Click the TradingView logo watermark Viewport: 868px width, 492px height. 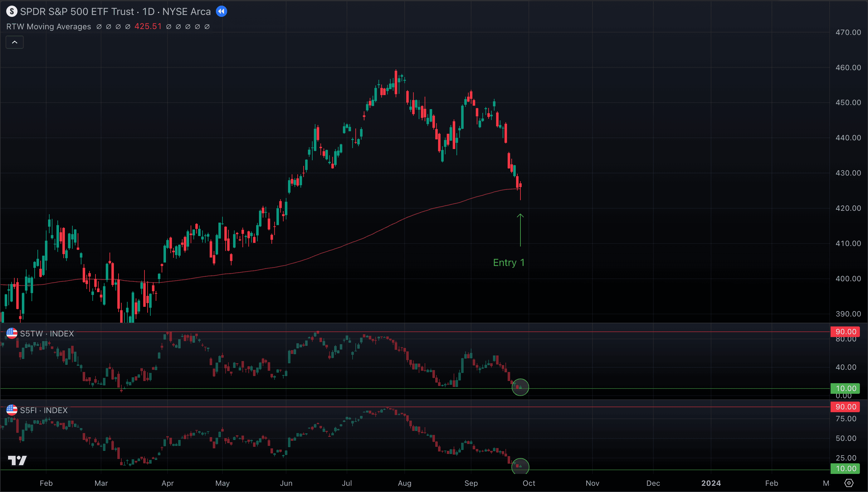tap(17, 460)
